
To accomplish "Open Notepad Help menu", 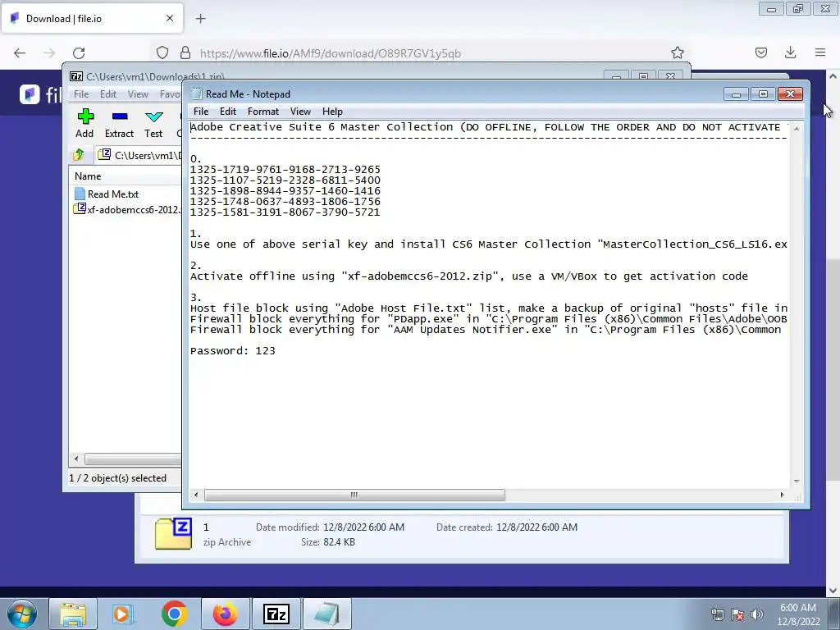I will pos(332,112).
